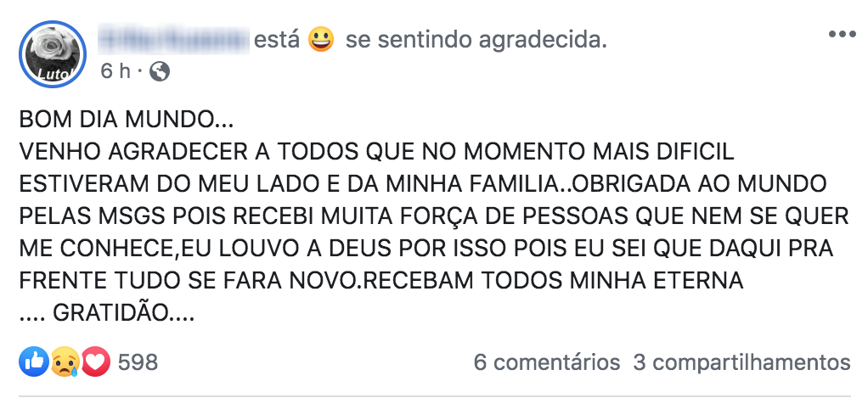Open the blurred author name profile
The width and height of the screenshot is (868, 409).
(x=173, y=41)
